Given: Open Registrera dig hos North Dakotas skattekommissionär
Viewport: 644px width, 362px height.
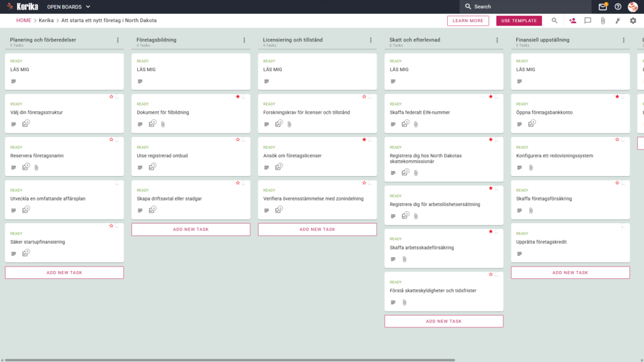Looking at the screenshot, I should click(443, 159).
